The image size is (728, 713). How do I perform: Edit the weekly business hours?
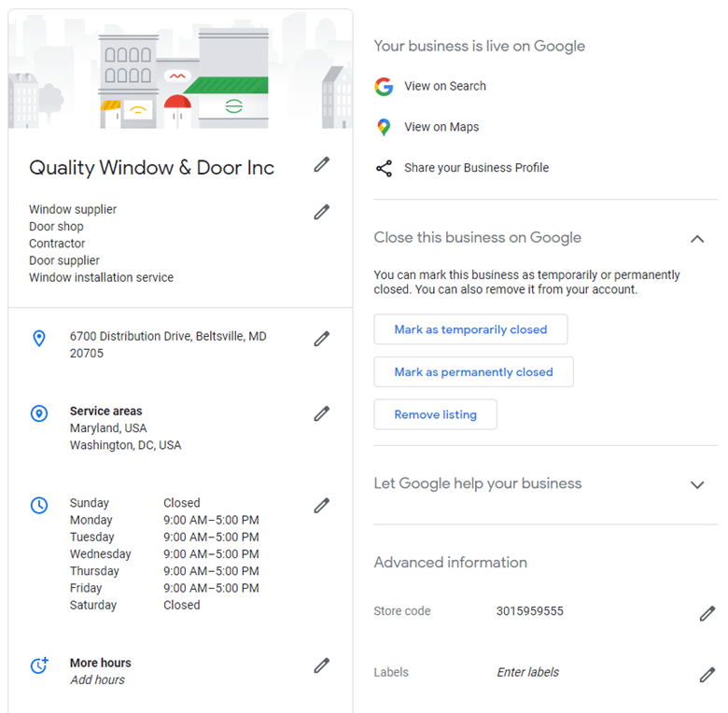click(321, 506)
